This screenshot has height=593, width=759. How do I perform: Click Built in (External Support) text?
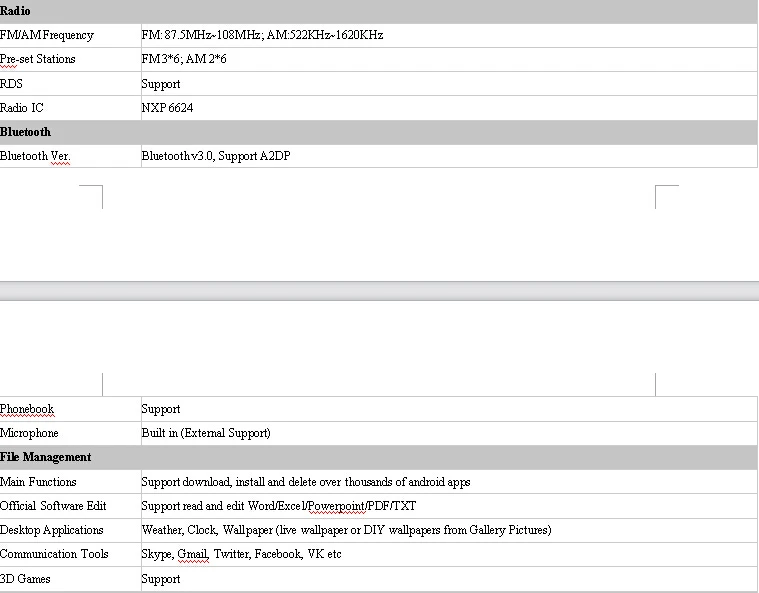click(206, 433)
